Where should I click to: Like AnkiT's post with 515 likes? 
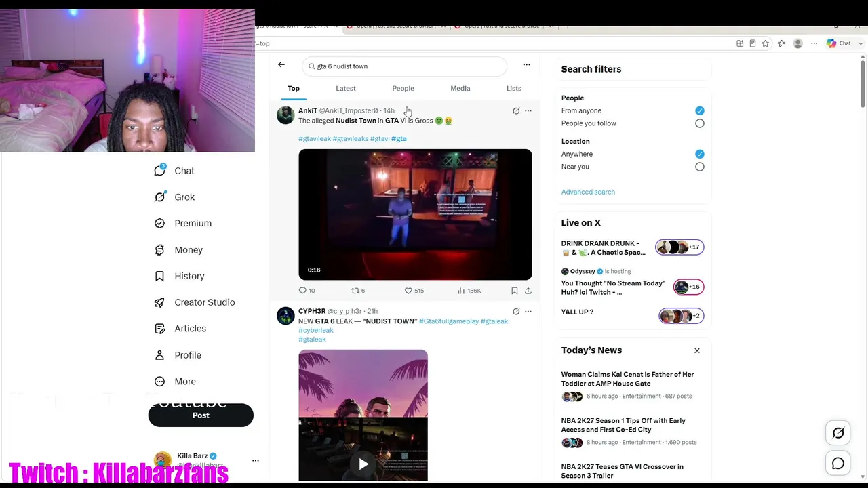point(414,291)
